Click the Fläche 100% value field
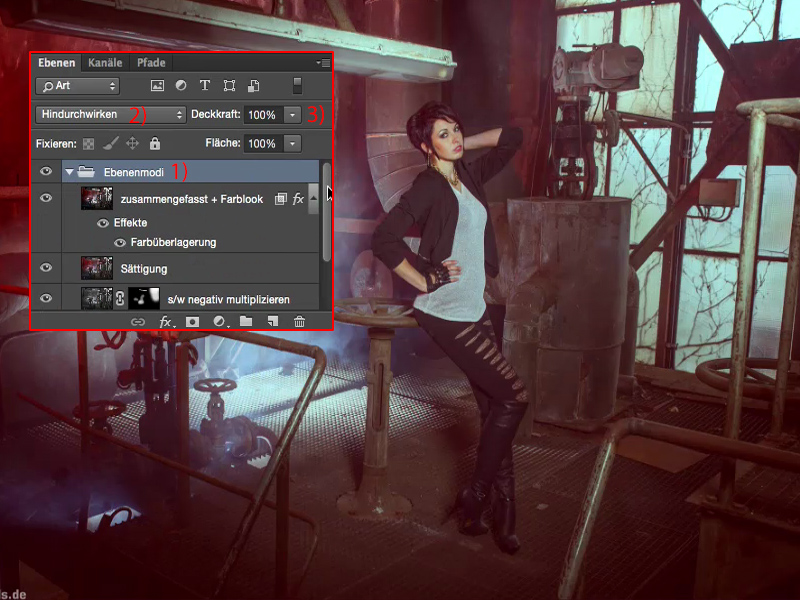Screen dimensions: 800x600 point(264,143)
